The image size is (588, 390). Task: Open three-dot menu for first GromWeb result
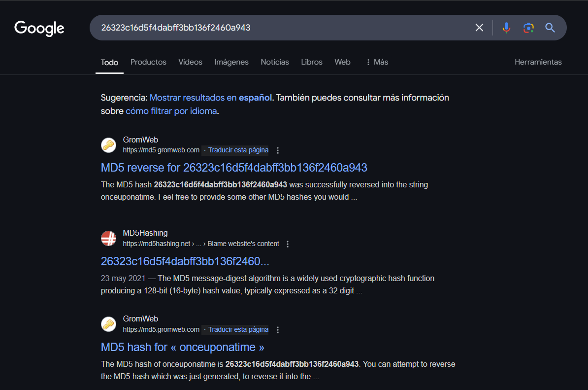tap(278, 150)
